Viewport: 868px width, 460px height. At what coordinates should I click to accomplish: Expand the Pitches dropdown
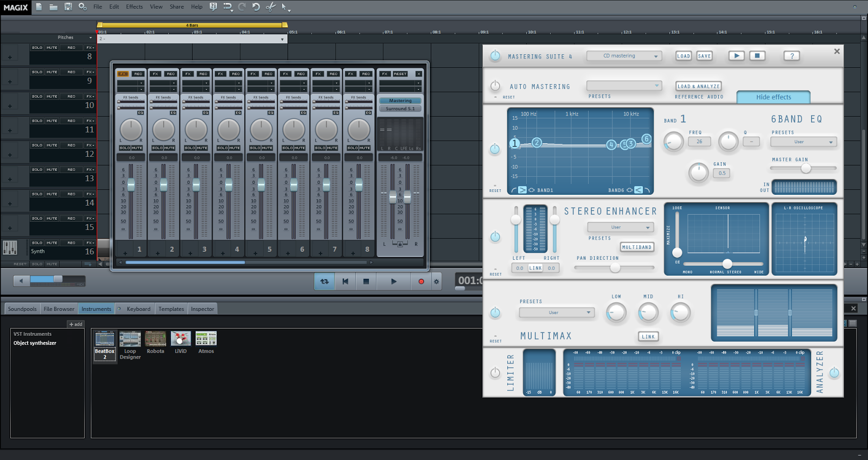91,37
